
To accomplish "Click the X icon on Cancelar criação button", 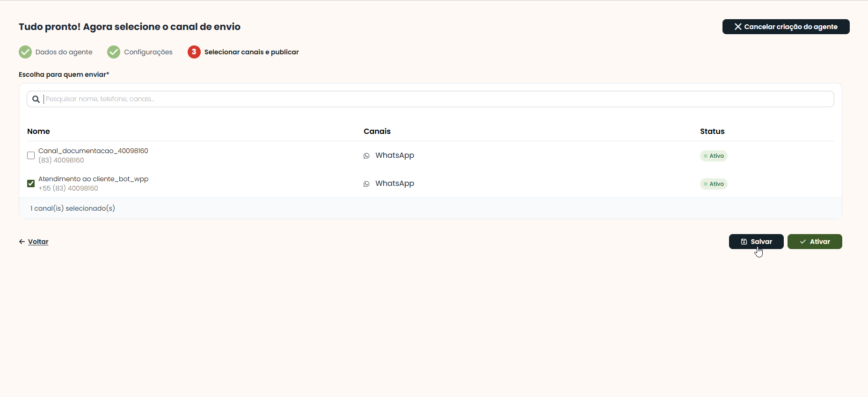I will point(738,27).
